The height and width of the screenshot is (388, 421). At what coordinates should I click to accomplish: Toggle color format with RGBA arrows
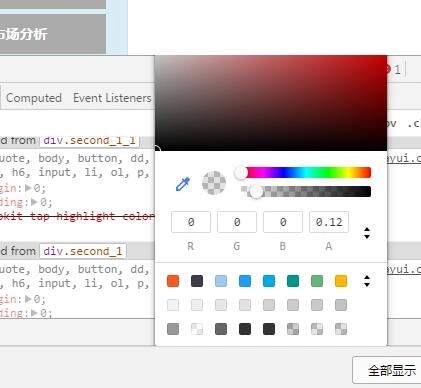[367, 233]
